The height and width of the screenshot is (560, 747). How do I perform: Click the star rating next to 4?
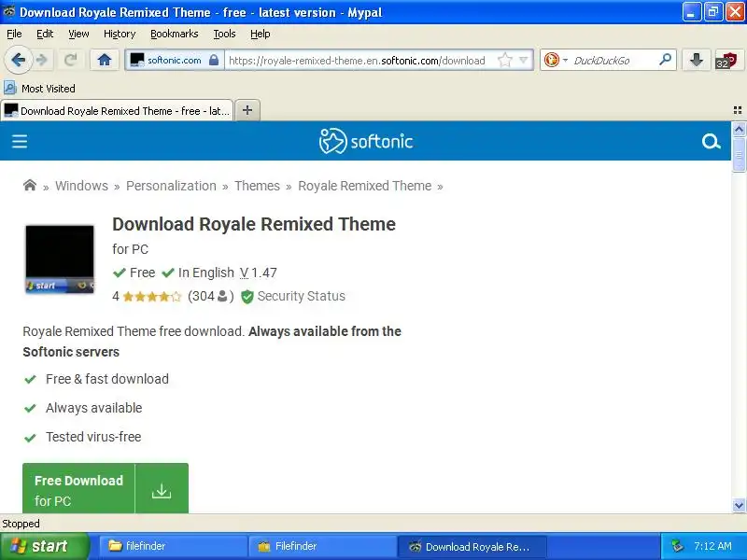[152, 297]
